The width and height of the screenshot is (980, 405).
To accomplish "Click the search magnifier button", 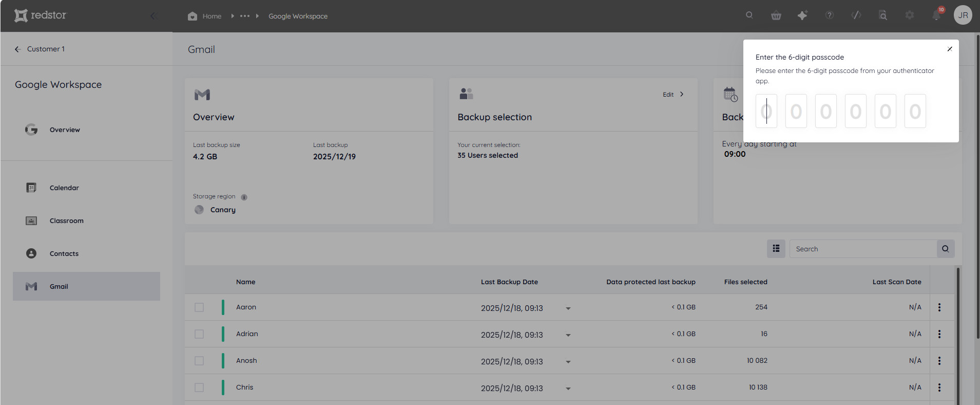I will pos(946,249).
